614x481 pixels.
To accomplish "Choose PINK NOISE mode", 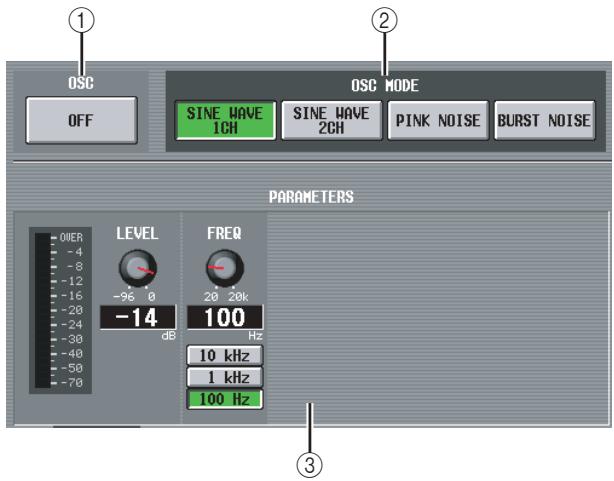I will pyautogui.click(x=438, y=120).
